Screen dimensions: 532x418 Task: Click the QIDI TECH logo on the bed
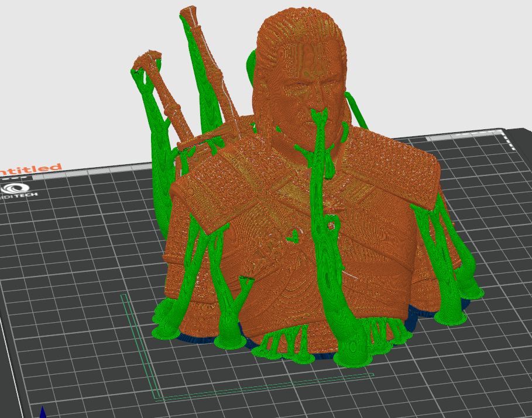coord(16,192)
